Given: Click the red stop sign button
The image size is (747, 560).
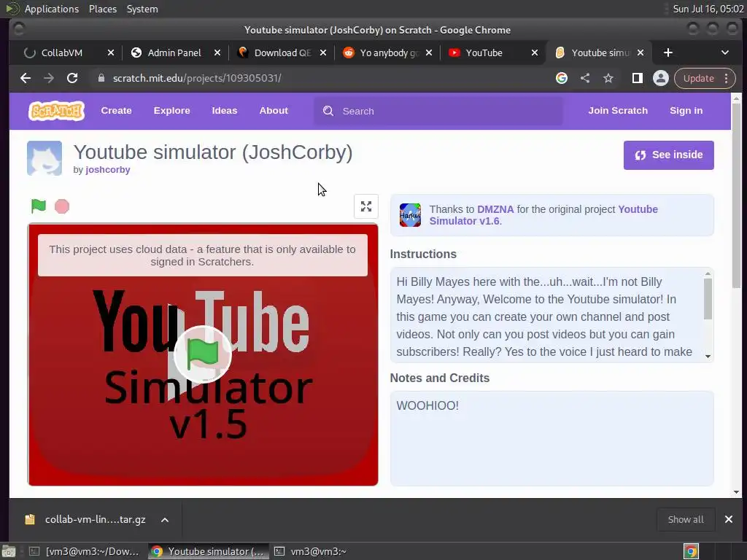Looking at the screenshot, I should click(62, 206).
